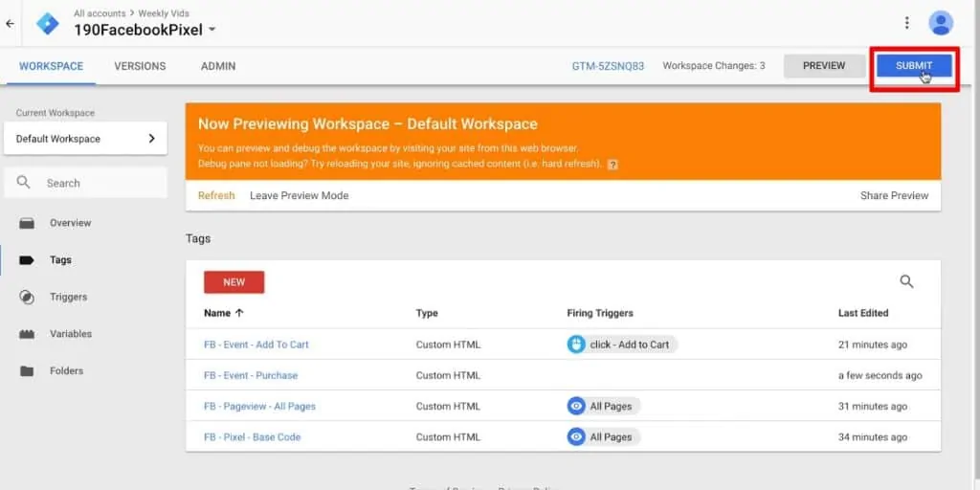Click the Folders folder icon
The width and height of the screenshot is (980, 490).
26,370
